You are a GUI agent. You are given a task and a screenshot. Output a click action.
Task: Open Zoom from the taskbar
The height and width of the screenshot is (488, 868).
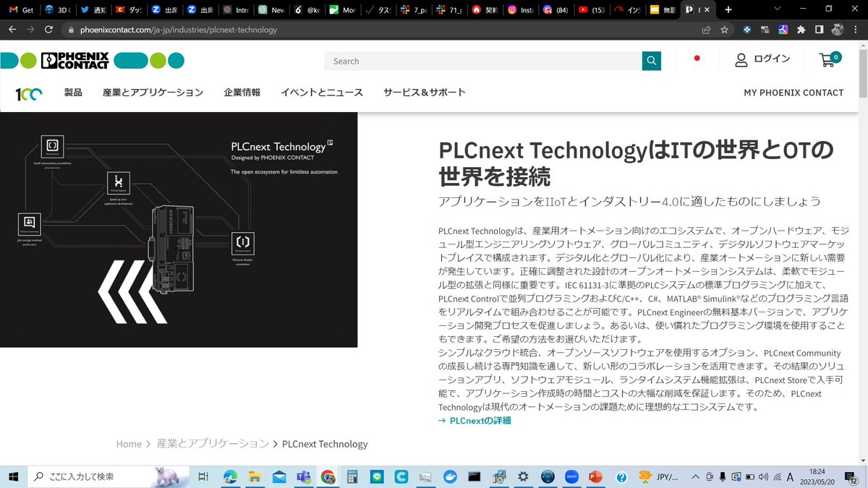tap(571, 476)
